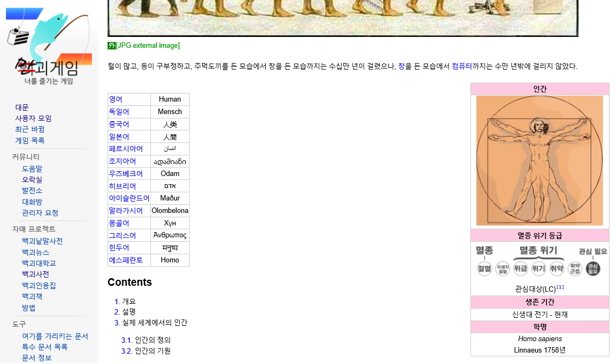This screenshot has height=364, width=616.
Task: Open the human evolution banner image
Action: 343,18
